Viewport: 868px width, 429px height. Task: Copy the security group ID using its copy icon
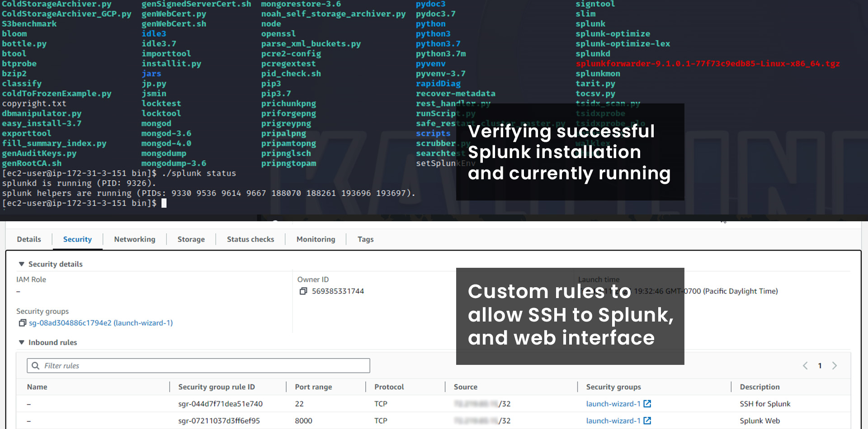click(22, 323)
